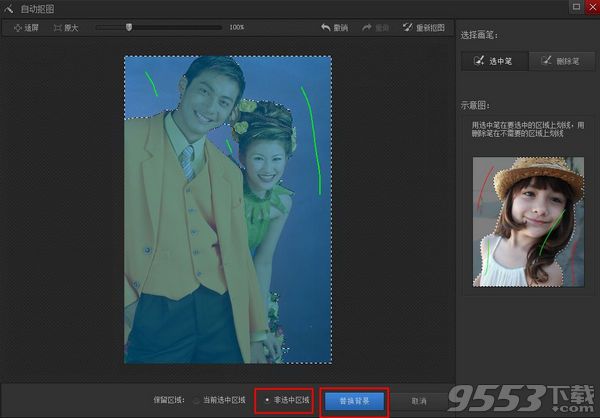Viewport: 600px width, 418px height.
Task: Select the 选中笔 selection brush
Action: [x=494, y=61]
